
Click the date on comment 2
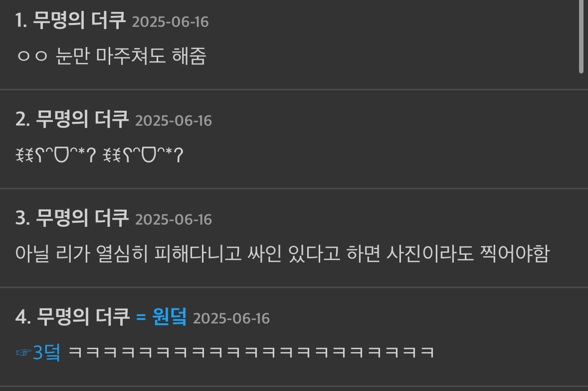(173, 120)
